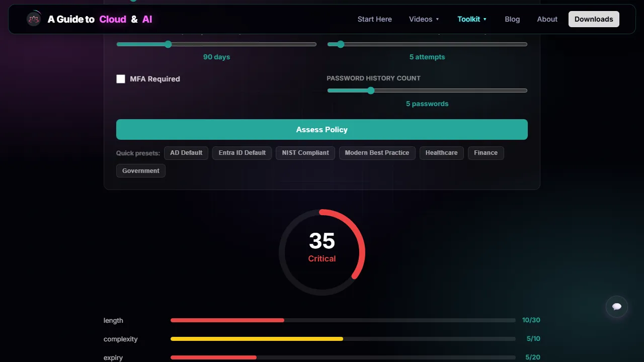Screen dimensions: 644x362
Task: Click the 90 days expiry slider handle
Action: pos(168,44)
